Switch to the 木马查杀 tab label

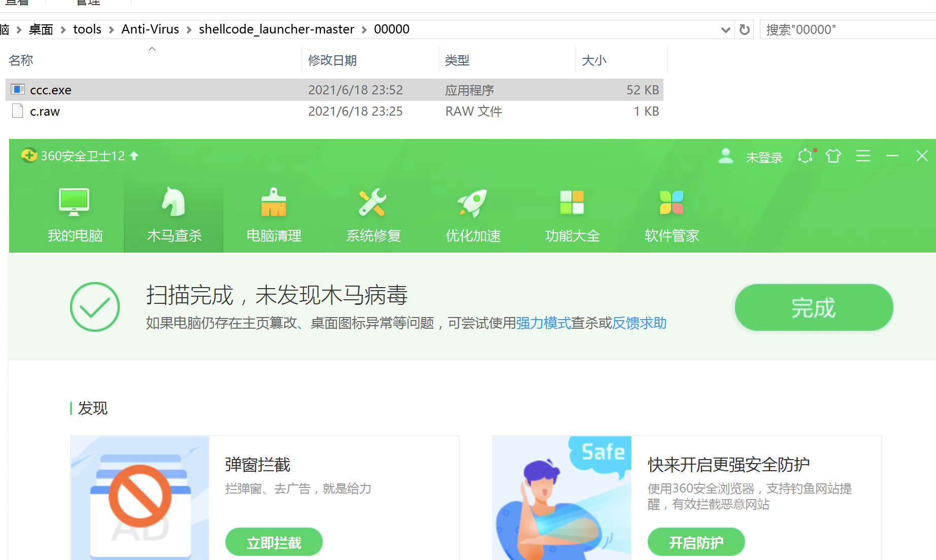tap(175, 235)
